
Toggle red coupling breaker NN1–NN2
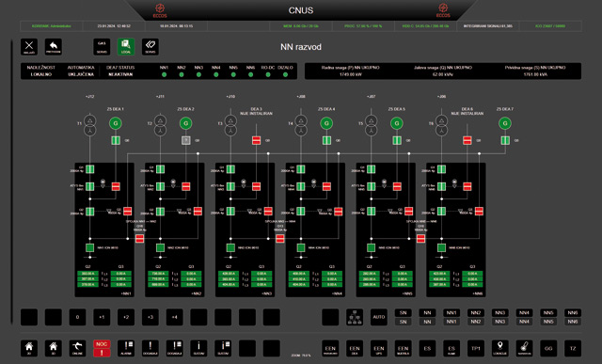click(x=140, y=239)
